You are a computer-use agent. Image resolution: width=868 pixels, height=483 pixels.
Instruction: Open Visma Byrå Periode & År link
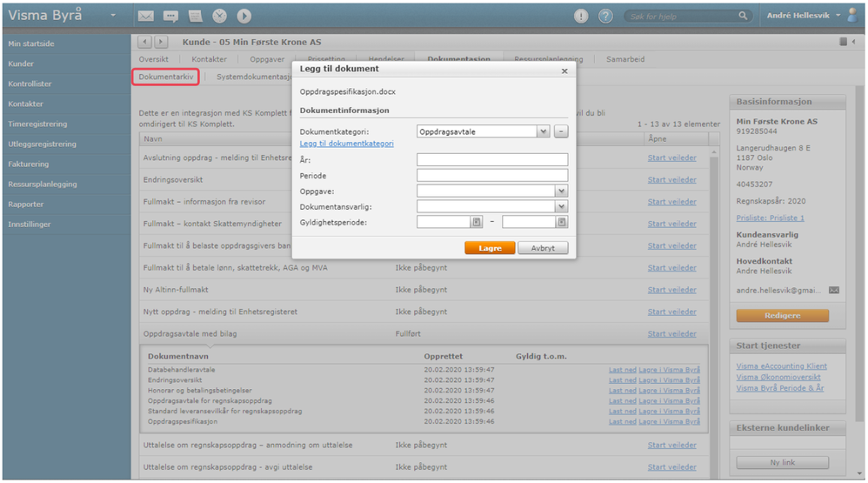[x=780, y=388]
